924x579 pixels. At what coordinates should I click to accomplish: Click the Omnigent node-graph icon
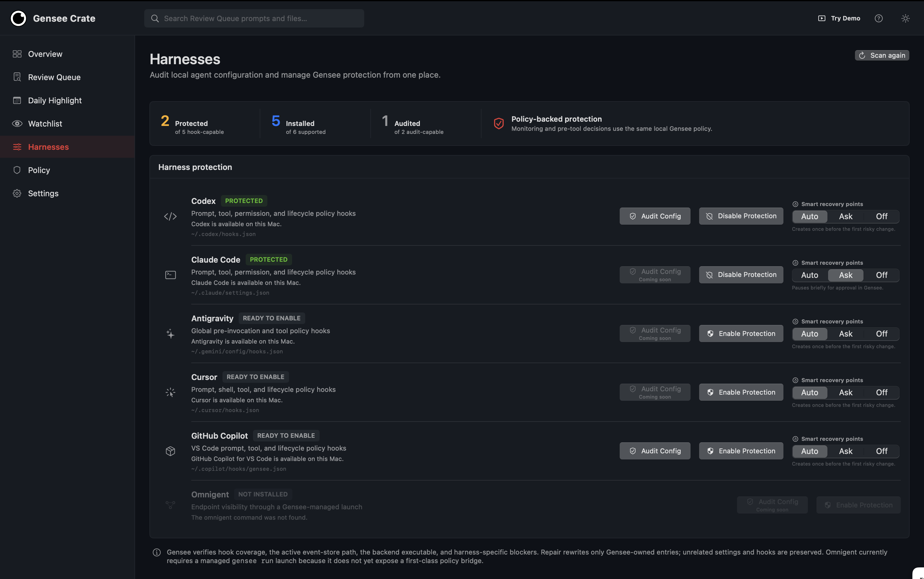pos(170,505)
